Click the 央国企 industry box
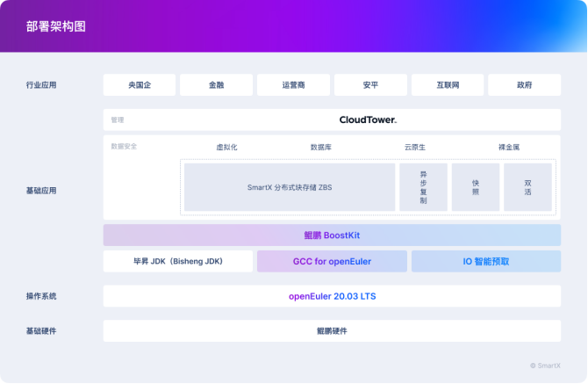The width and height of the screenshot is (588, 384). click(x=140, y=85)
